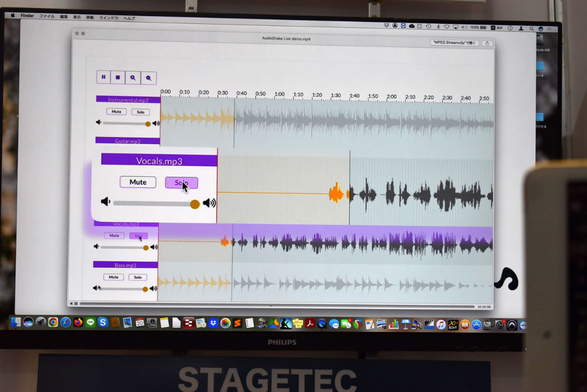Jump to the 1:00 timeline marker
Viewport: 587px width, 392px height.
pos(279,94)
